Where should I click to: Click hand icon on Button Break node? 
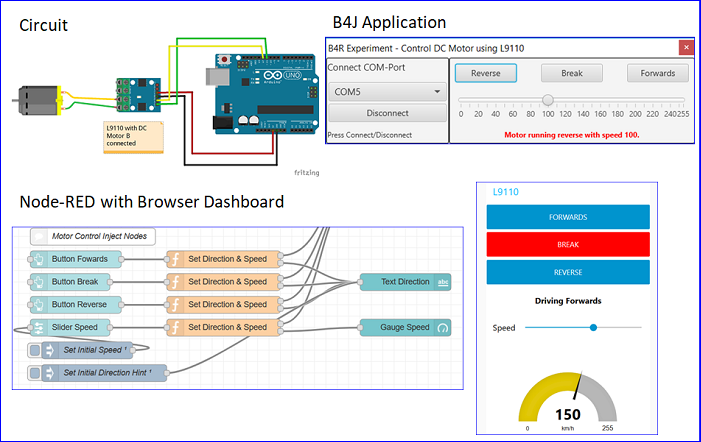[39, 282]
